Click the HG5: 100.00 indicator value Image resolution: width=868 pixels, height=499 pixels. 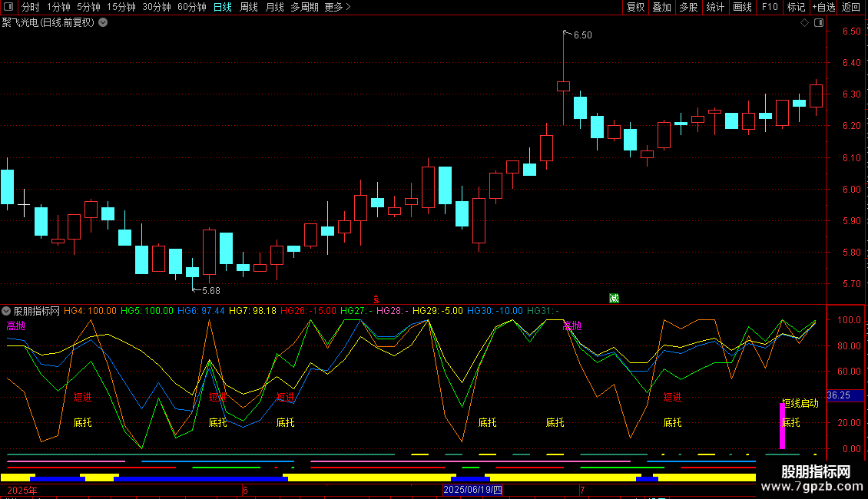point(147,311)
